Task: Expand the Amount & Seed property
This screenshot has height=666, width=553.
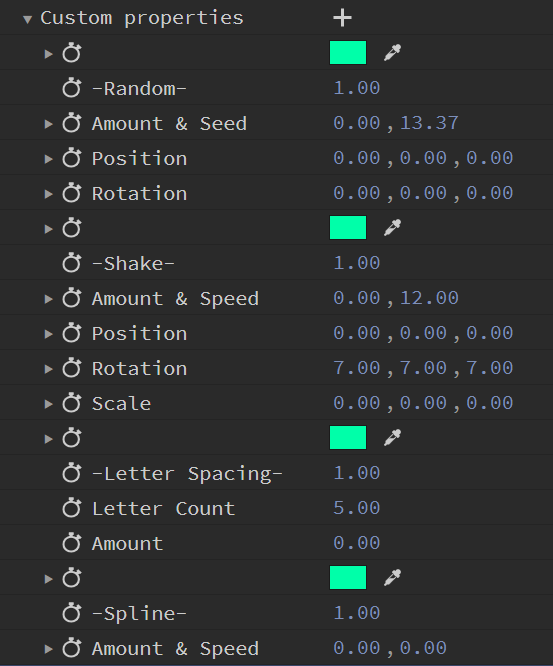Action: click(48, 124)
